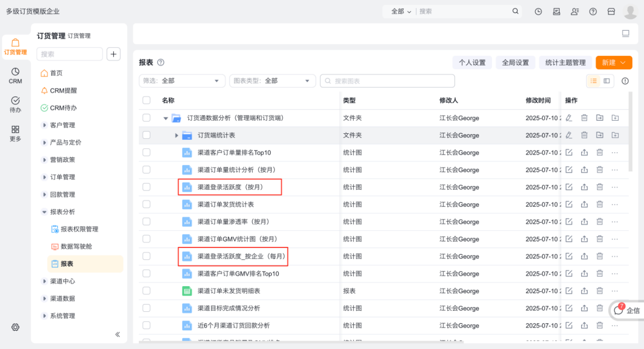
Task: Click the 个人设置 button
Action: [x=472, y=62]
